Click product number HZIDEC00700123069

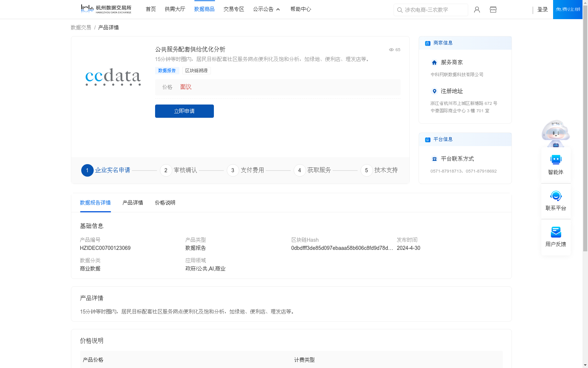click(x=105, y=248)
